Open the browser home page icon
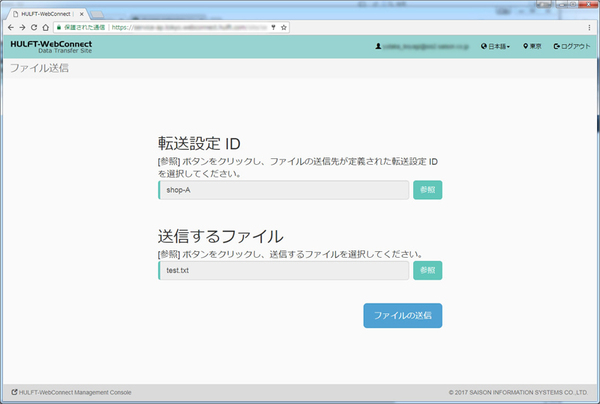This screenshot has height=404, width=600. pos(46,27)
